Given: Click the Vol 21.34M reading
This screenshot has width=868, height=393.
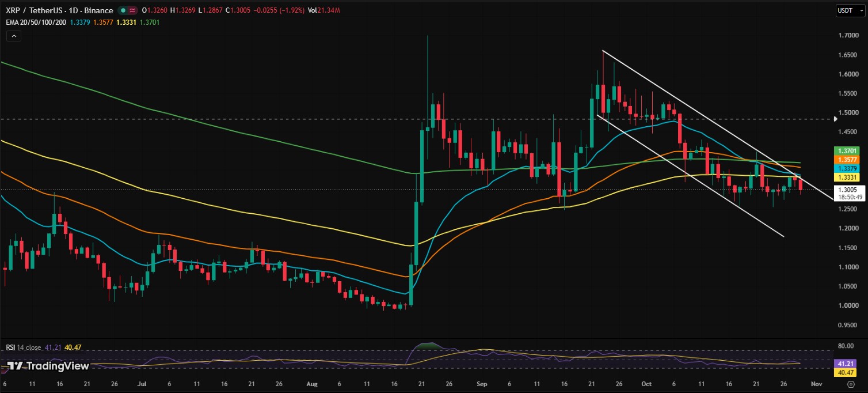Looking at the screenshot, I should [x=323, y=10].
